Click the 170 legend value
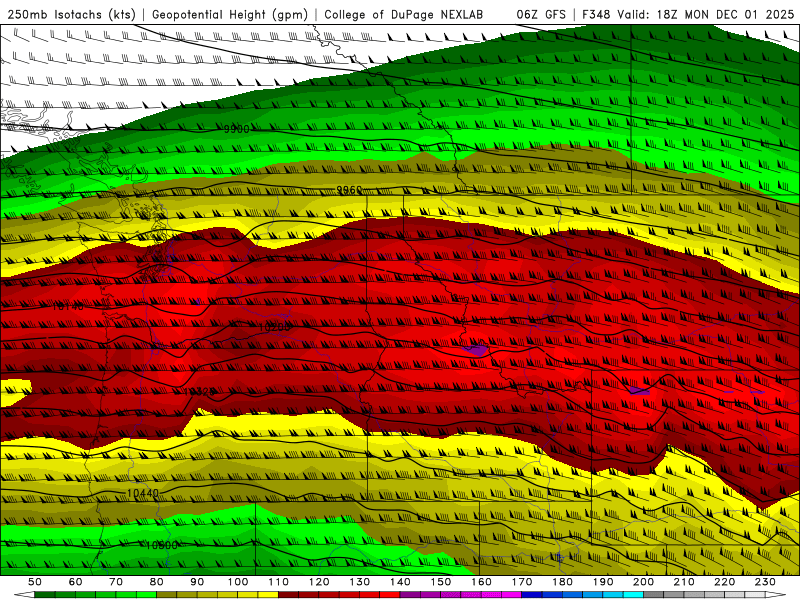Image resolution: width=800 pixels, height=600 pixels. tap(522, 582)
